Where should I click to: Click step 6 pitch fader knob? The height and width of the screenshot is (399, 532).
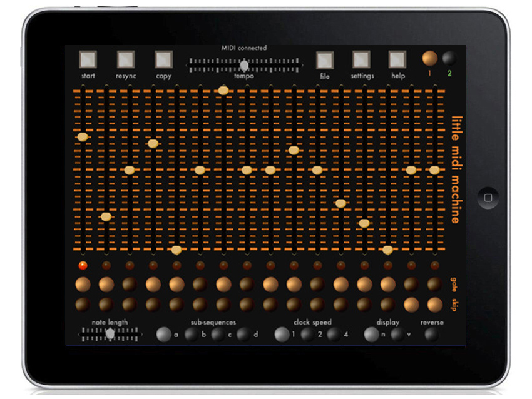click(x=200, y=170)
